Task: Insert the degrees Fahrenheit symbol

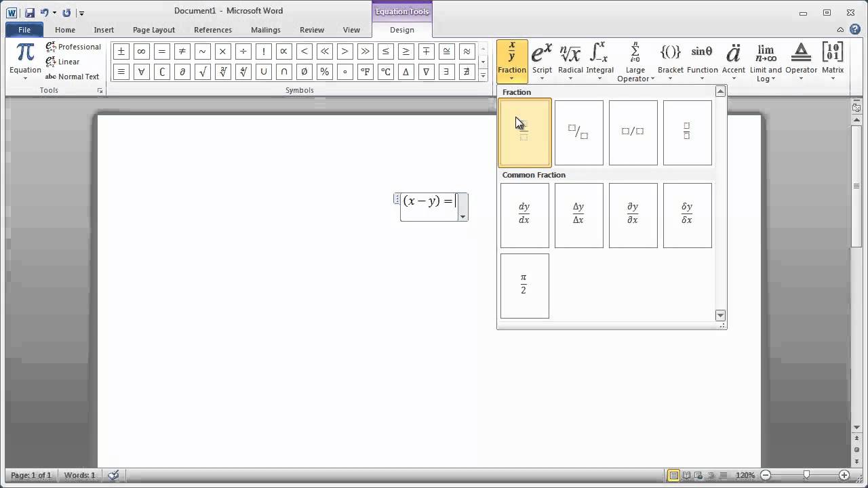Action: tap(365, 71)
